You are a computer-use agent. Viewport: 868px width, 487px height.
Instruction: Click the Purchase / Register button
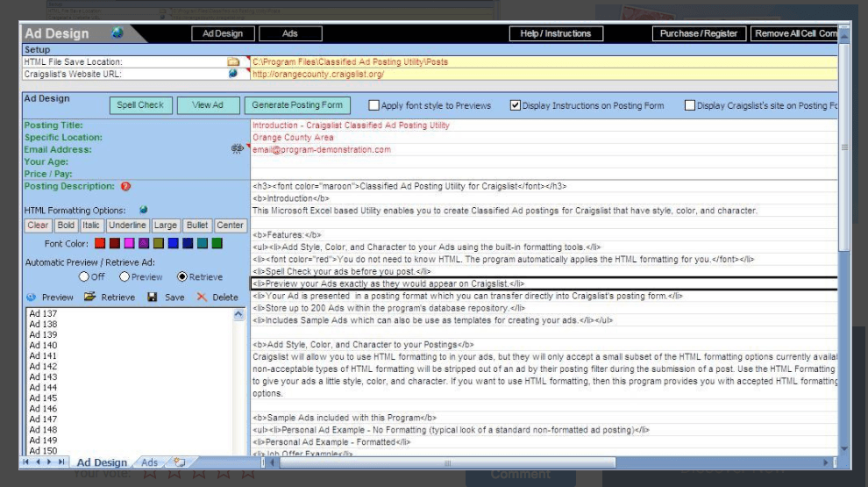[699, 33]
